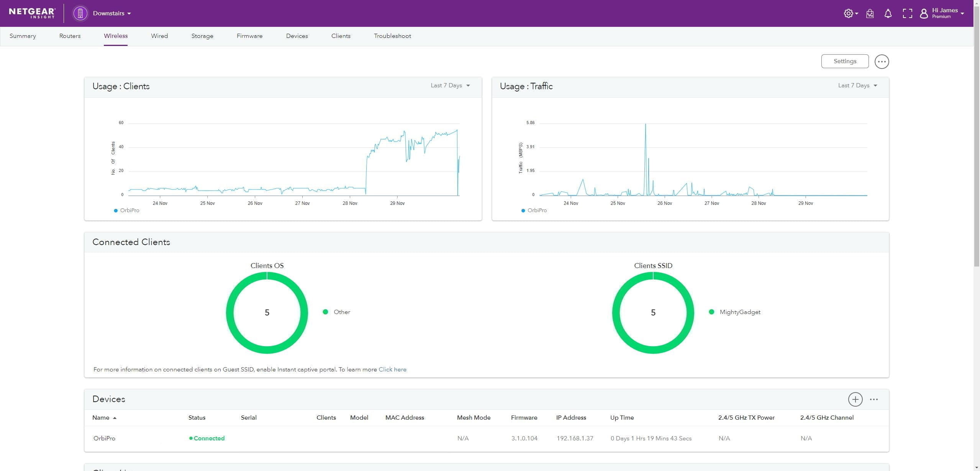This screenshot has height=471, width=980.
Task: Click the NETGEAR Insight logo
Action: tap(32, 13)
